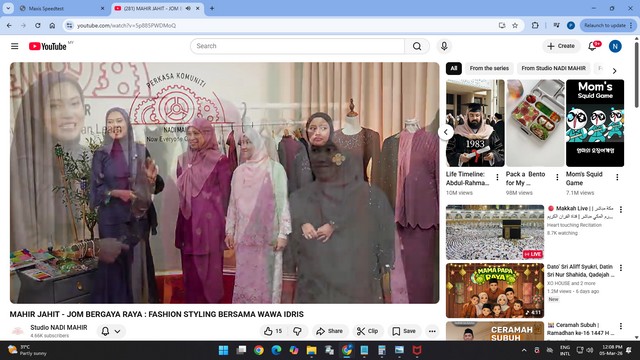Click the search magnifier button
The image size is (640, 360).
click(417, 46)
